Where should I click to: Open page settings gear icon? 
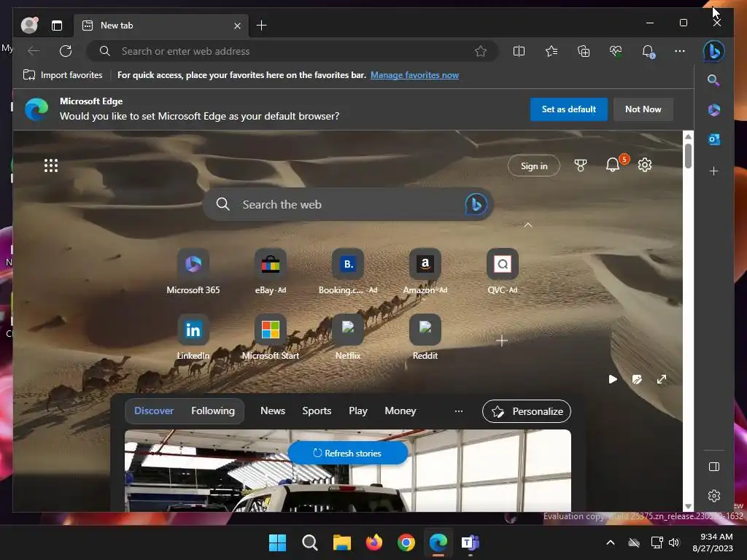(645, 165)
